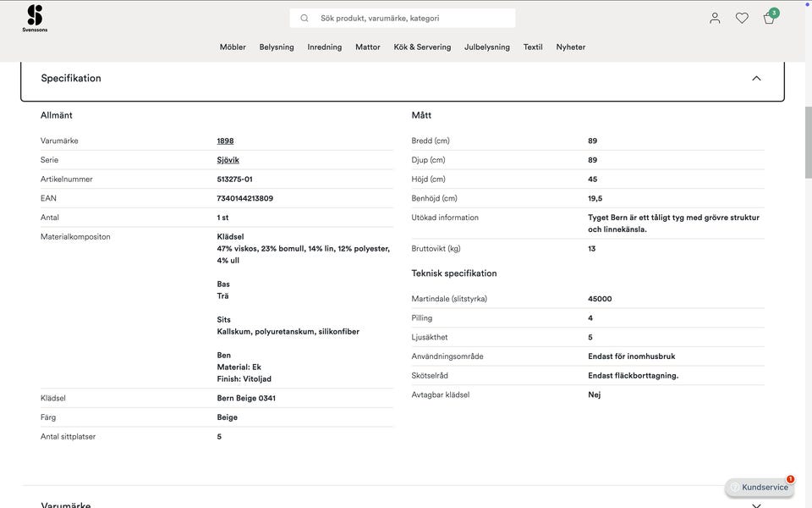Follow the Sjövik series link
Viewport: 812px width, 508px height.
tap(228, 160)
